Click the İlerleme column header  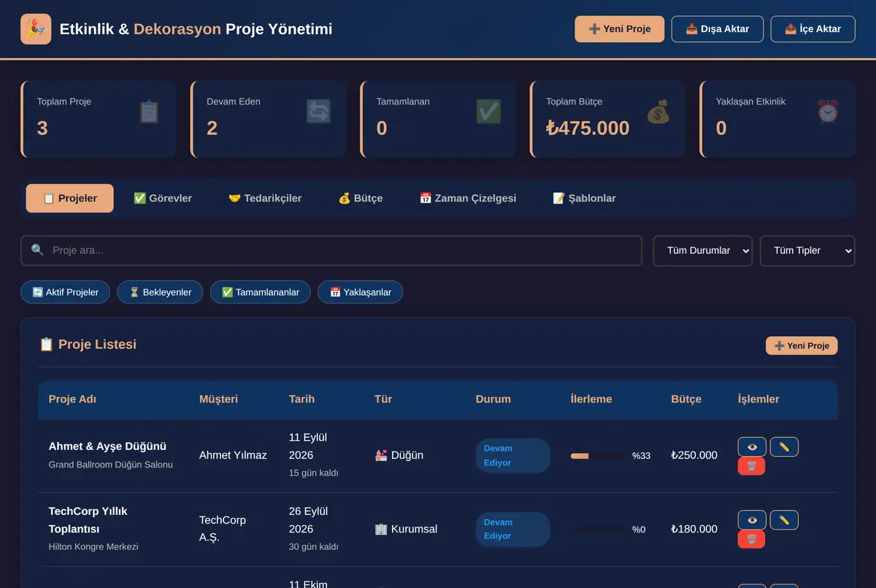click(591, 399)
